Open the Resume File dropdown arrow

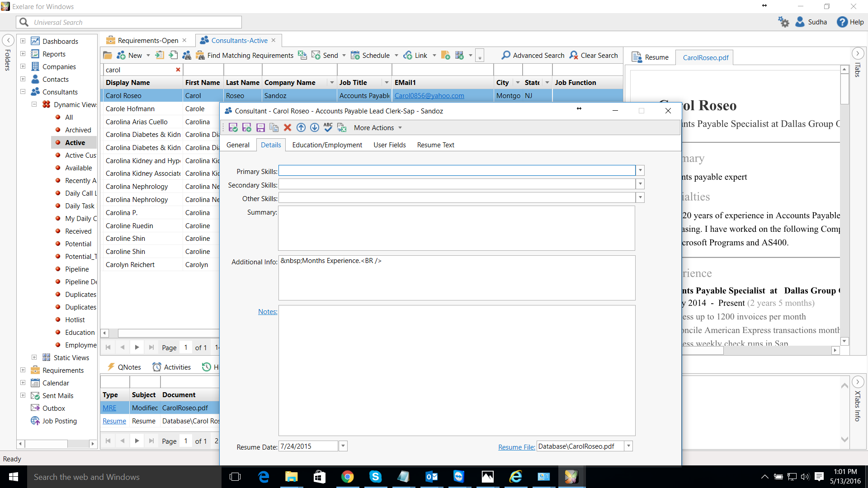[x=628, y=446]
